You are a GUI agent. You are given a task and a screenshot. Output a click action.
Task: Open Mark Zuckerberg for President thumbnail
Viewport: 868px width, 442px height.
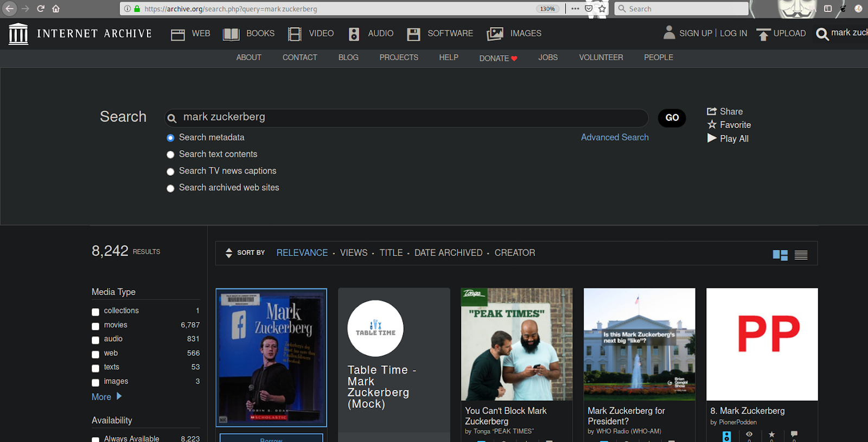click(639, 344)
